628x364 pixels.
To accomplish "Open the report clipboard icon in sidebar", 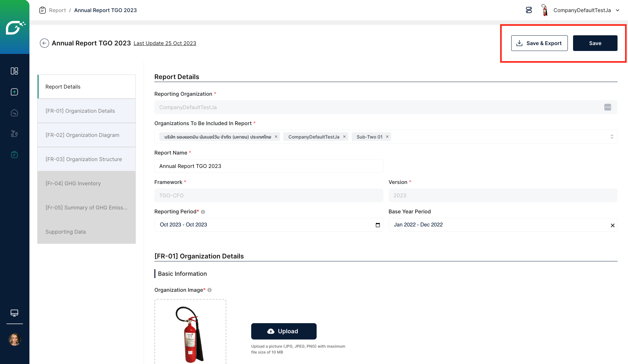I will point(14,155).
